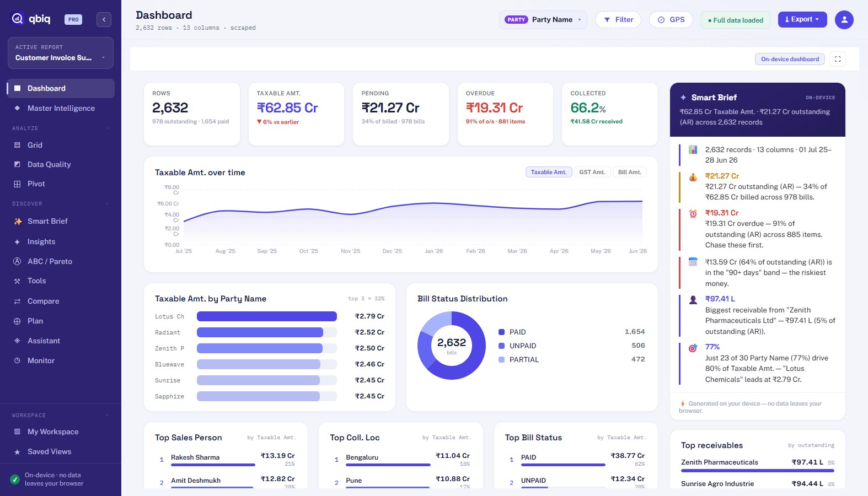Viewport: 868px width, 496px height.
Task: Click the Overdue ₹19.31 Cr card
Action: [505, 114]
